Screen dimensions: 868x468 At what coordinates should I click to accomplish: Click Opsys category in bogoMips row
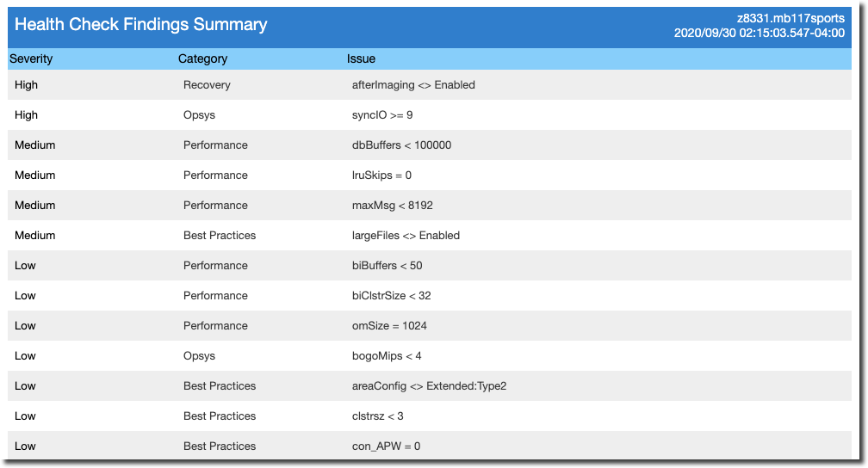pos(199,355)
